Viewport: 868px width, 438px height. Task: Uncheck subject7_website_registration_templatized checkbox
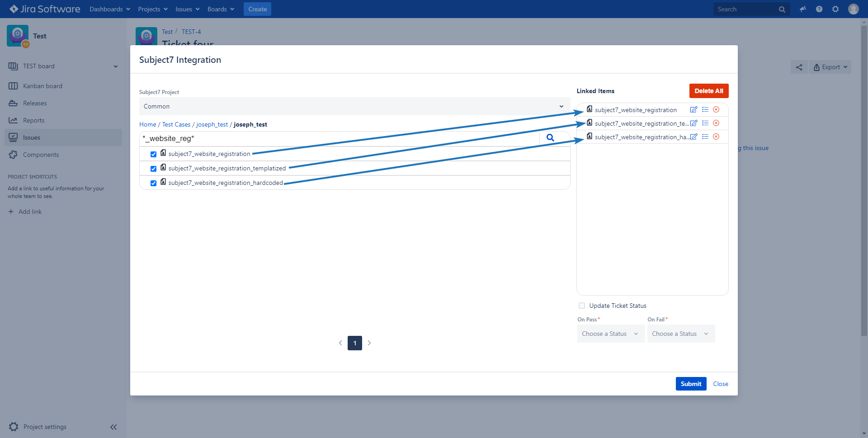pos(153,169)
